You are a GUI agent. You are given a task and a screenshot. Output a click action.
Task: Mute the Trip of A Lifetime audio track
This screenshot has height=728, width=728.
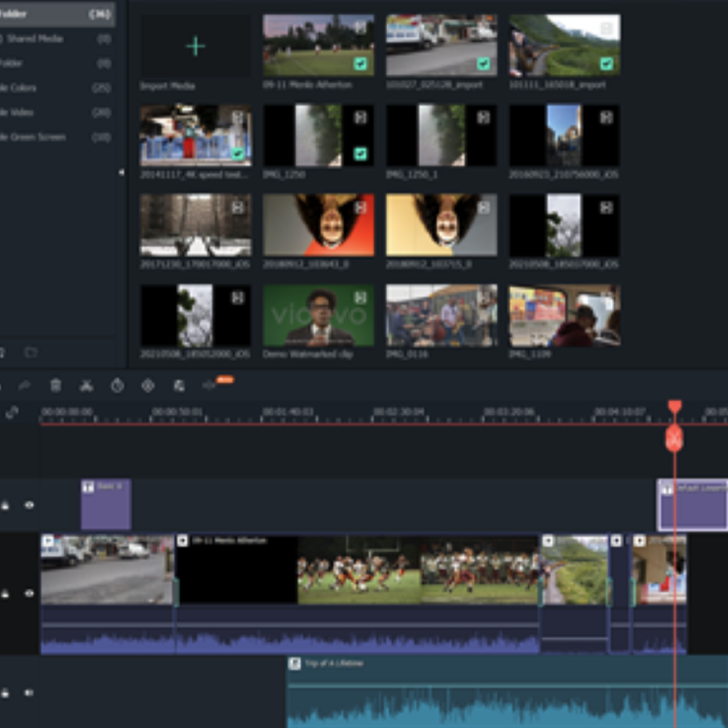pyautogui.click(x=29, y=692)
